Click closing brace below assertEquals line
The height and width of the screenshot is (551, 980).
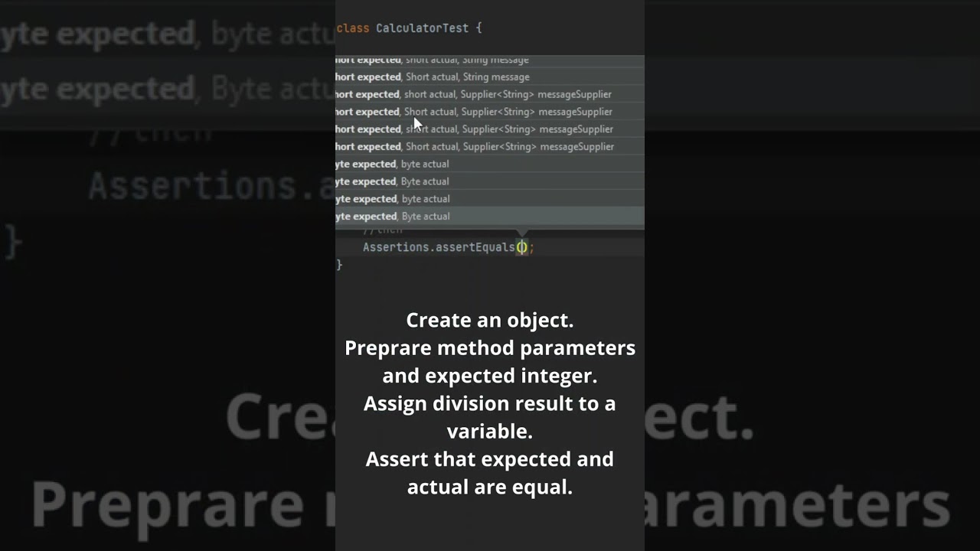click(x=339, y=265)
